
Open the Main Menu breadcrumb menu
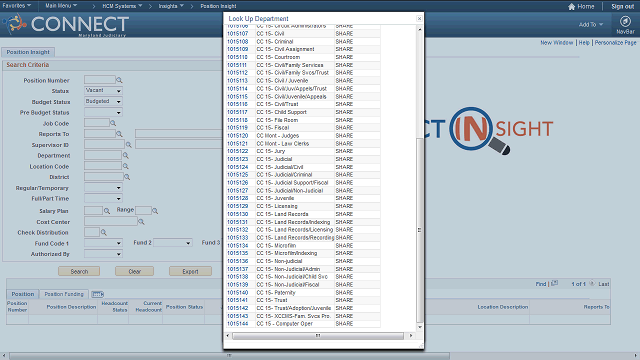tap(61, 6)
